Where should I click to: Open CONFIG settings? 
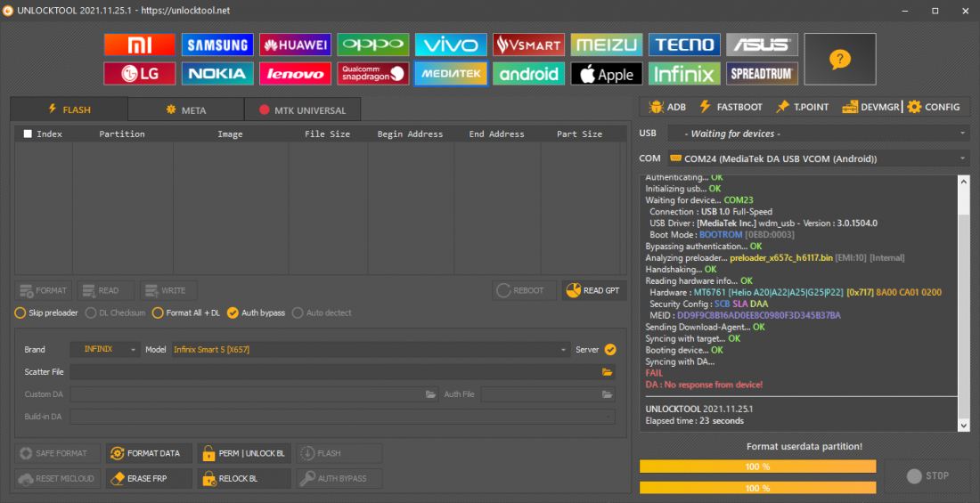pyautogui.click(x=934, y=107)
